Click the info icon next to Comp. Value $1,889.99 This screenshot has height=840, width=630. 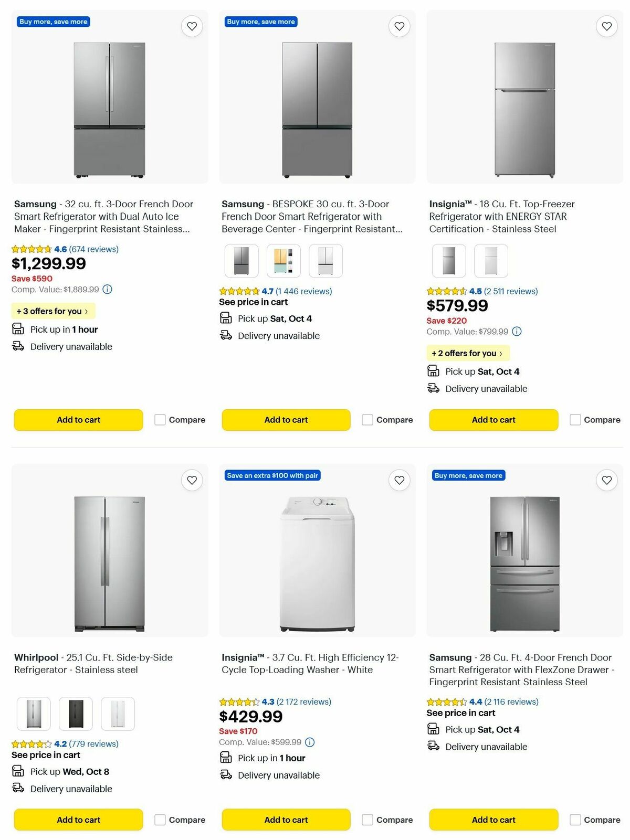coord(108,289)
